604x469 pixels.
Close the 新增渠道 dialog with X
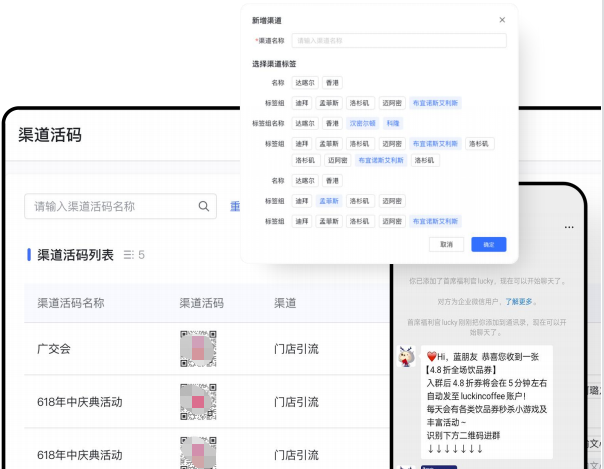[502, 20]
